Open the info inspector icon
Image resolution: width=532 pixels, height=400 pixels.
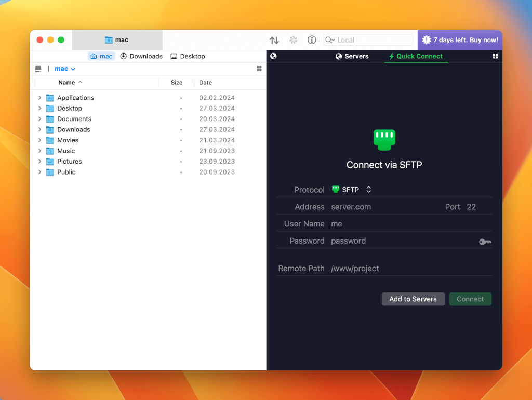pos(312,40)
